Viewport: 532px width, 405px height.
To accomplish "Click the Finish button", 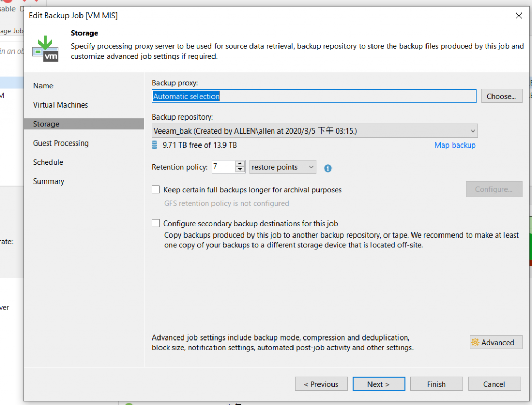I will [x=436, y=384].
